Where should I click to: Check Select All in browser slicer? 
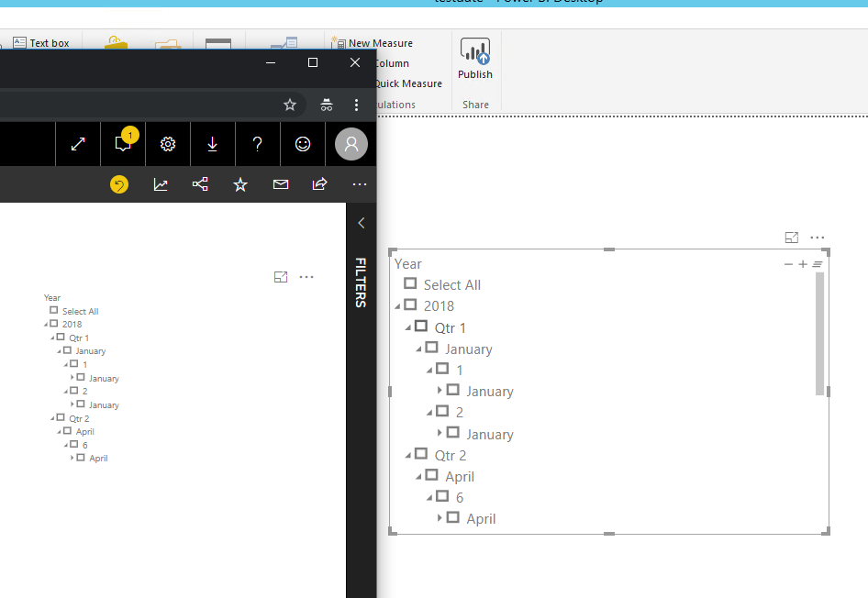click(54, 310)
